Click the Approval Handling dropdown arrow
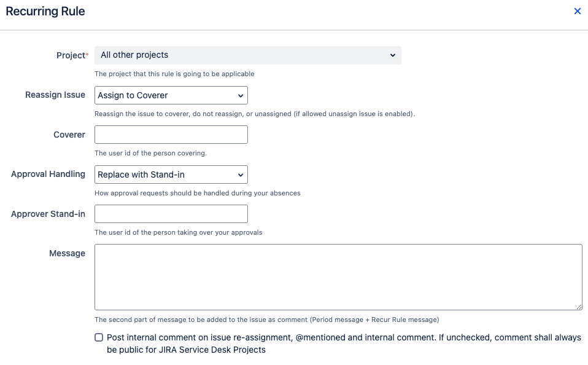Viewport: 588px width, 365px height. pos(241,174)
